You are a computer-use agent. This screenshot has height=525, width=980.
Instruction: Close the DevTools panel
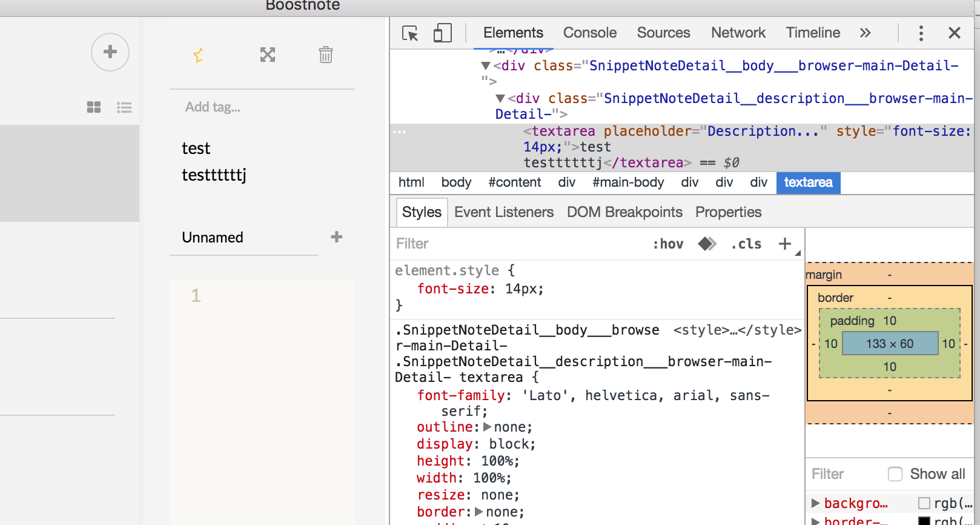pyautogui.click(x=955, y=33)
